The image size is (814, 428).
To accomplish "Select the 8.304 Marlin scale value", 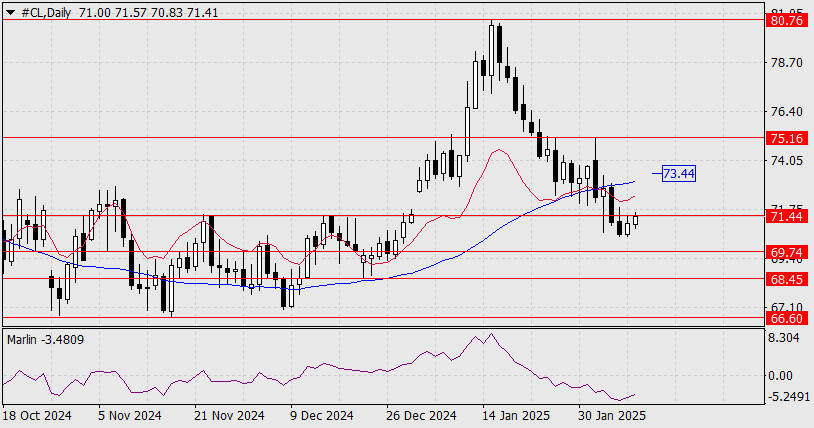I will tap(784, 338).
